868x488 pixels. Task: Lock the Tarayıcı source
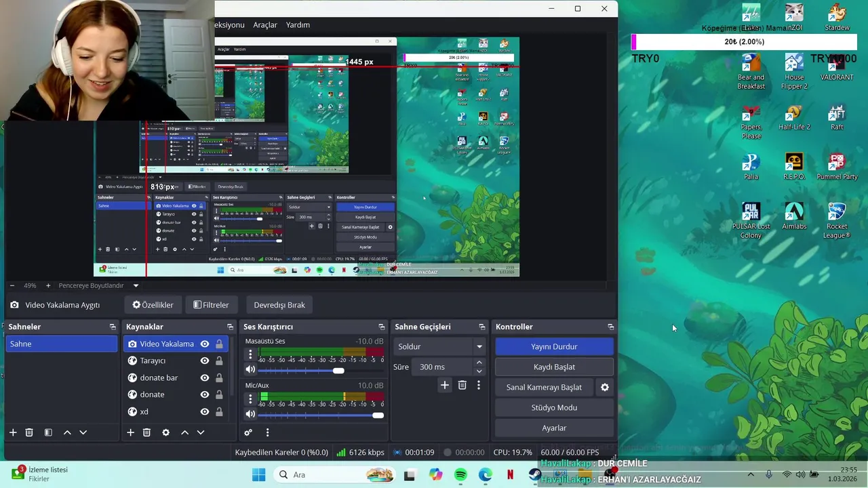pyautogui.click(x=219, y=361)
